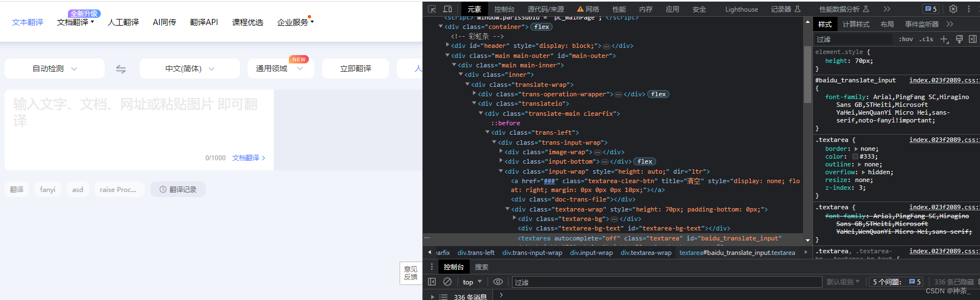Open source language 自动检测 dropdown
This screenshot has width=980, height=300.
tap(55, 68)
